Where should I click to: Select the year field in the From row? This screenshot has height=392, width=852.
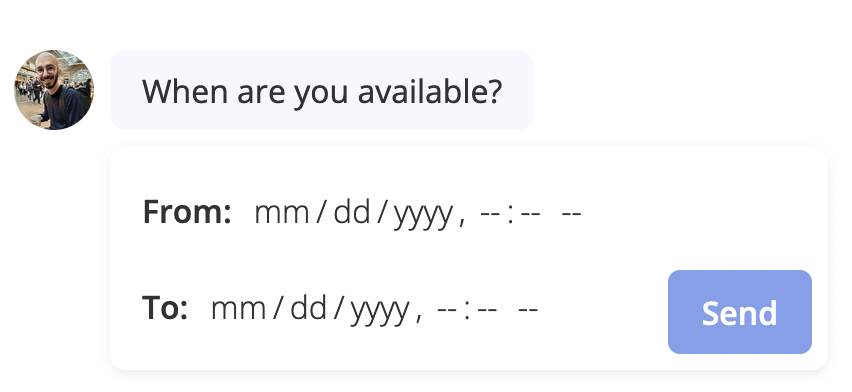423,212
